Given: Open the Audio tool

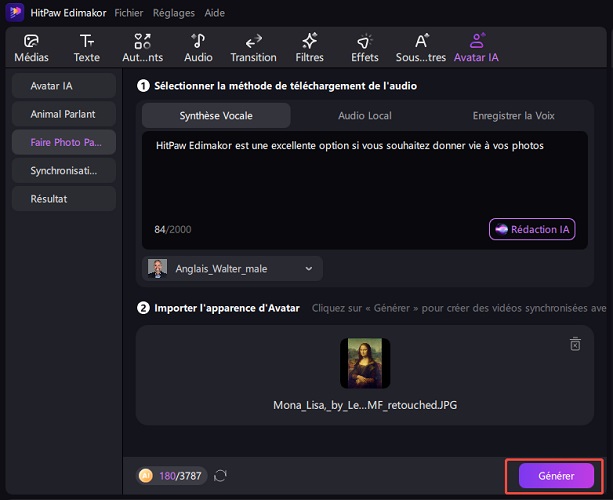Looking at the screenshot, I should pos(198,48).
